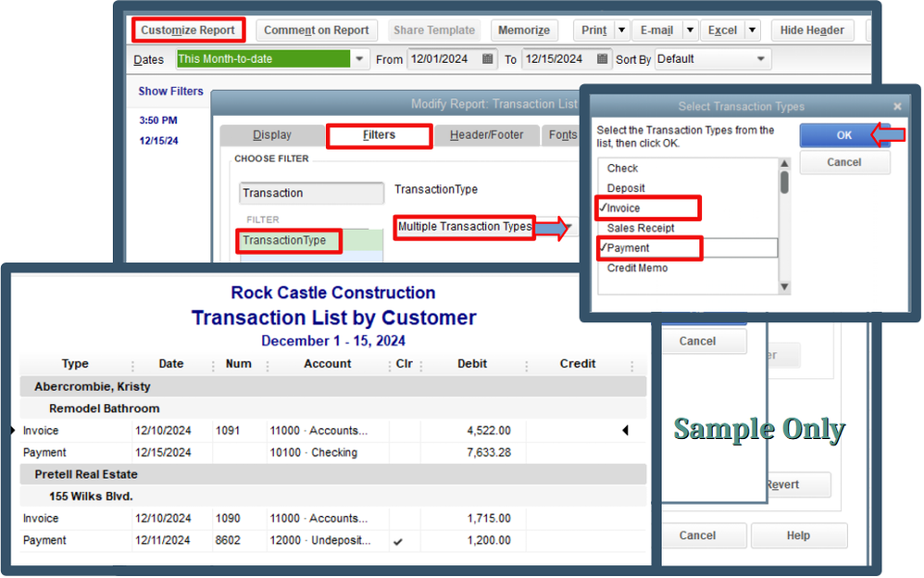This screenshot has width=924, height=578.
Task: Open the Multiple Transaction Types dropdown
Action: tap(568, 227)
